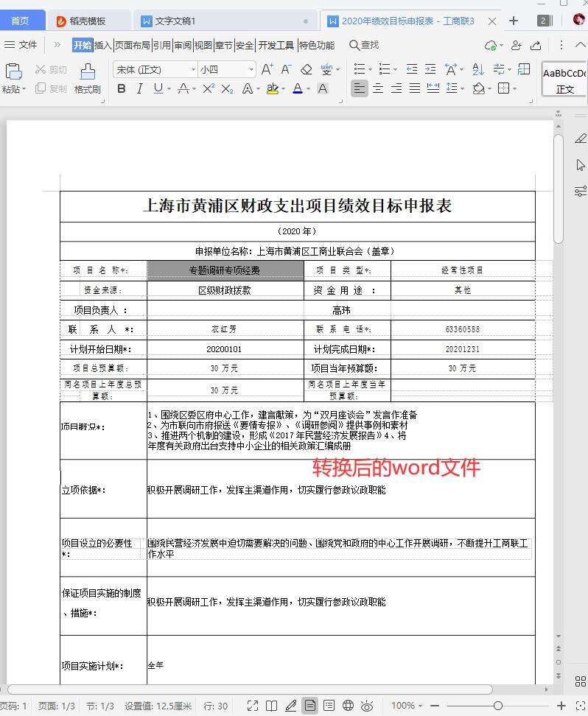Toggle edit mode pen icon in status bar

coord(290,706)
